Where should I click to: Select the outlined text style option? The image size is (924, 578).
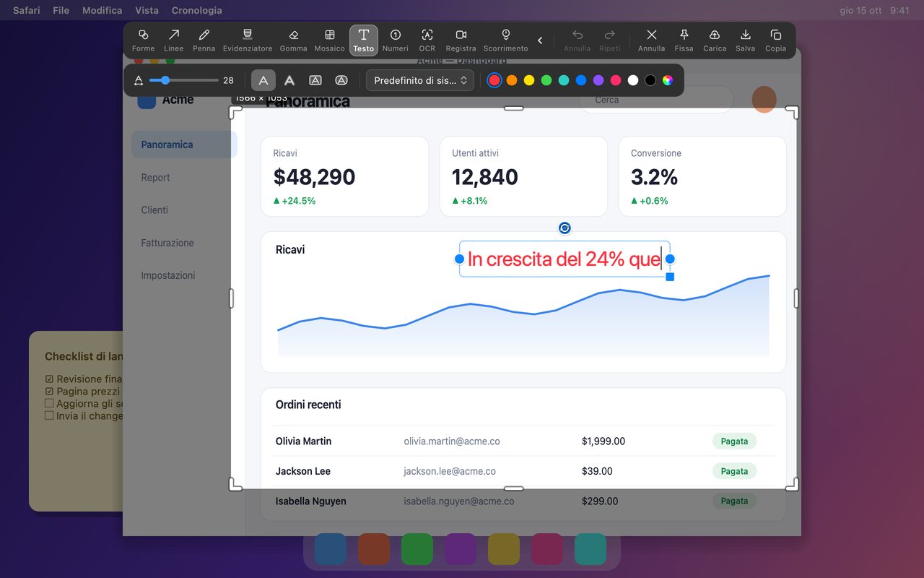289,80
